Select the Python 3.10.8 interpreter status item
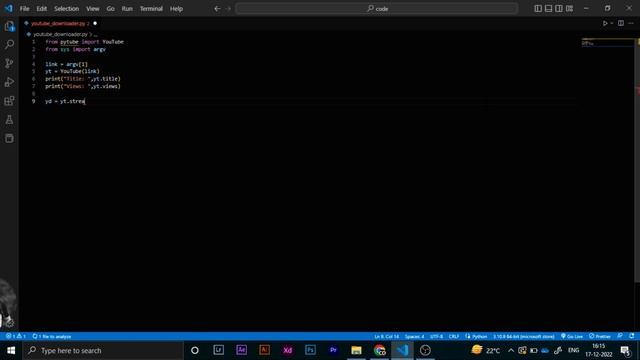The width and height of the screenshot is (640, 360). pyautogui.click(x=524, y=336)
